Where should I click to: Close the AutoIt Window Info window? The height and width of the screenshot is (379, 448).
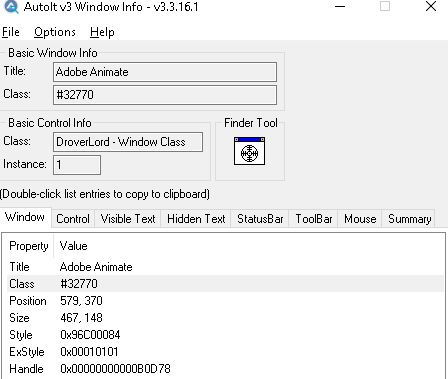pos(431,6)
